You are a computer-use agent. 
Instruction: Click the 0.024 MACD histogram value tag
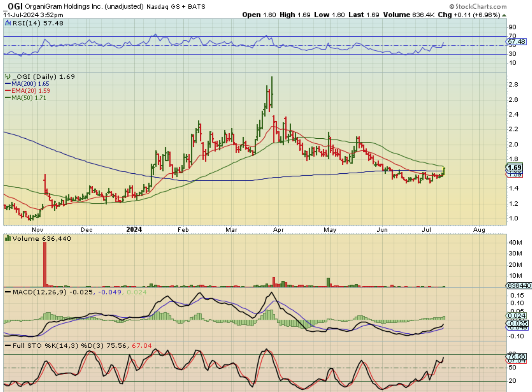(516, 316)
